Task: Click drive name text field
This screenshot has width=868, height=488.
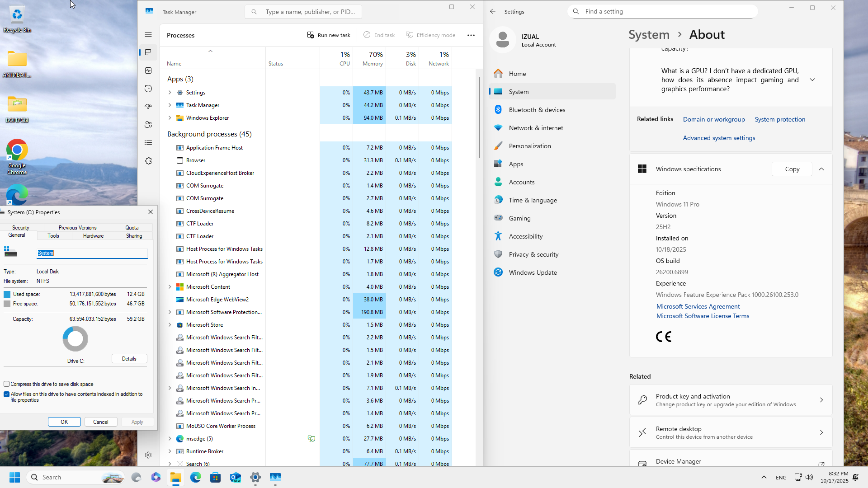Action: click(92, 253)
